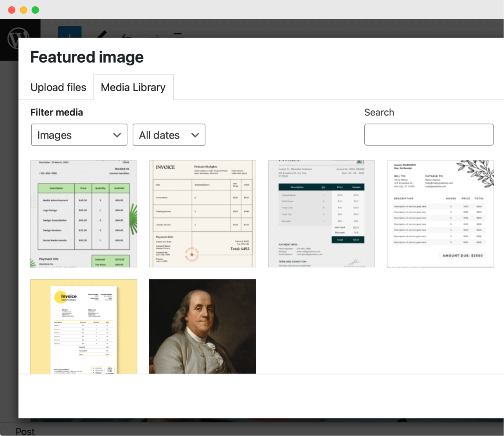Focus the Search media input field

(x=429, y=135)
